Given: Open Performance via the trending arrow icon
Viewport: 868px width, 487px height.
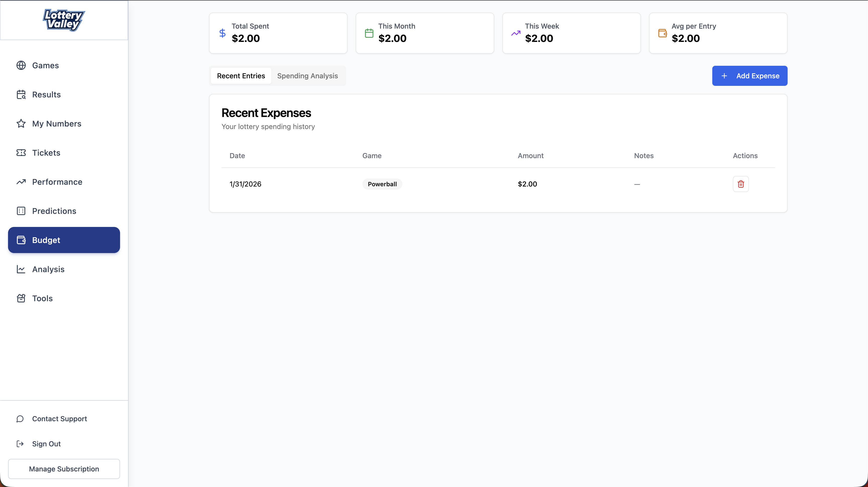Looking at the screenshot, I should pyautogui.click(x=21, y=182).
